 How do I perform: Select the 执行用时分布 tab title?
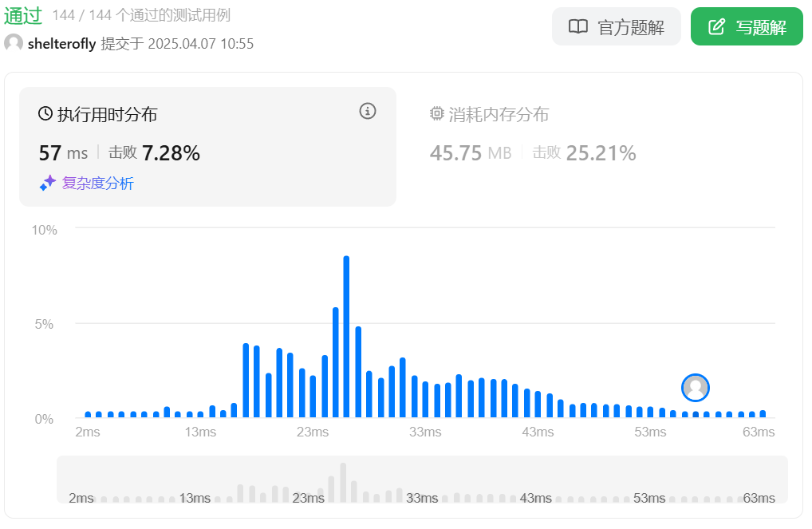[x=107, y=114]
